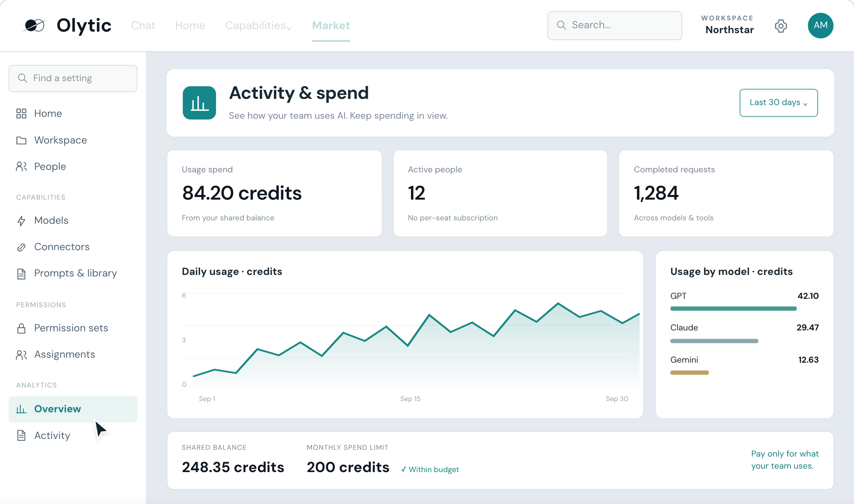Focus the Find a setting field
The width and height of the screenshot is (854, 504).
73,78
